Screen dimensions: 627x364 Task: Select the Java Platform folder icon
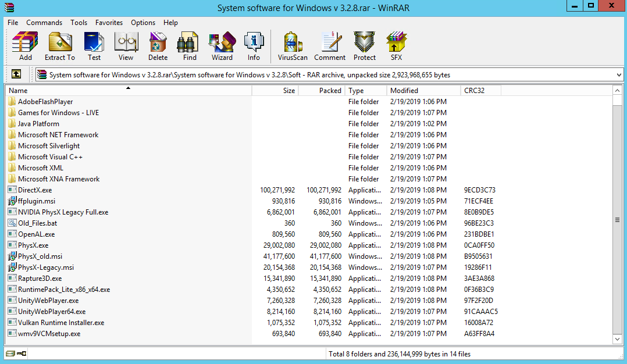[x=12, y=123]
